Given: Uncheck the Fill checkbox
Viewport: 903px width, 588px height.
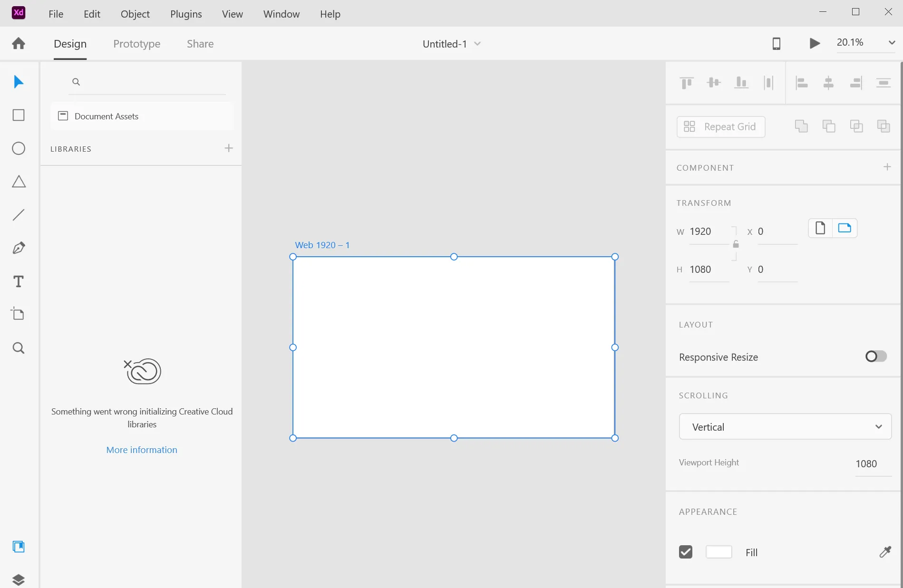Looking at the screenshot, I should 686,552.
